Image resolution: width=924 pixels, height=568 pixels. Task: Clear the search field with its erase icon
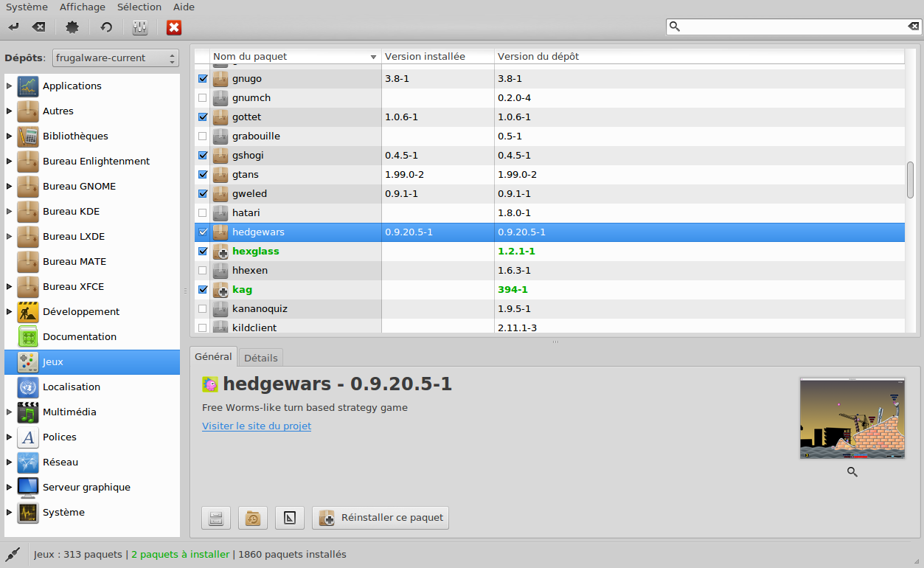[913, 27]
